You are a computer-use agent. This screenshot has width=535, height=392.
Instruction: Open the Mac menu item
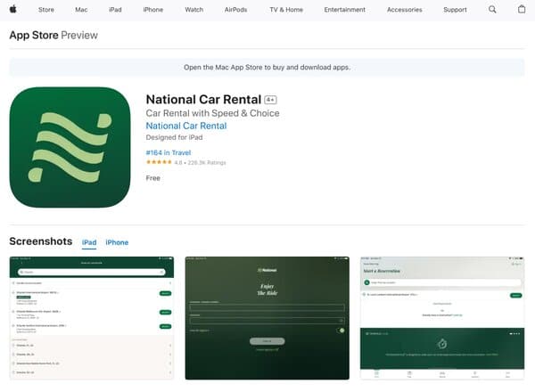(81, 10)
